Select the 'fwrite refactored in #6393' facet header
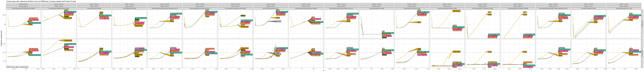 376,8
